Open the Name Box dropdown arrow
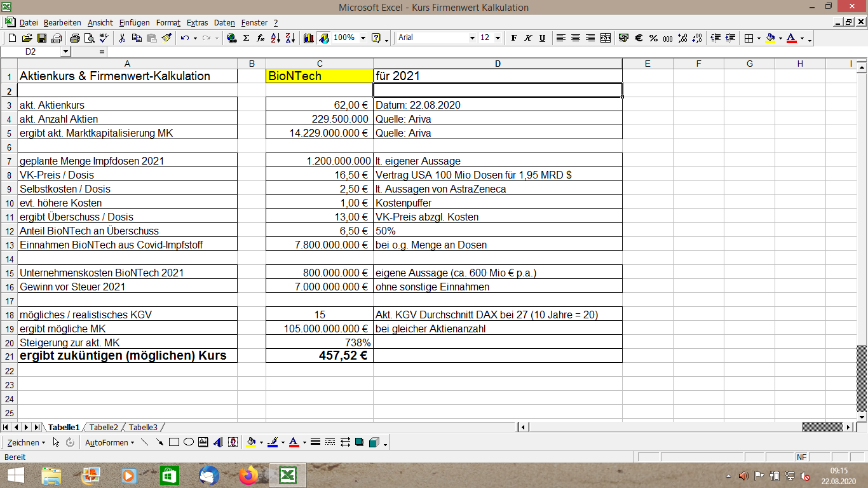Screen dimensions: 868x488 click(66, 51)
